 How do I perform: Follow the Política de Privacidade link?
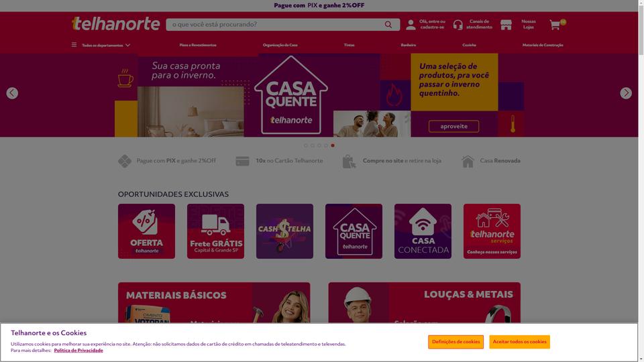(x=78, y=351)
